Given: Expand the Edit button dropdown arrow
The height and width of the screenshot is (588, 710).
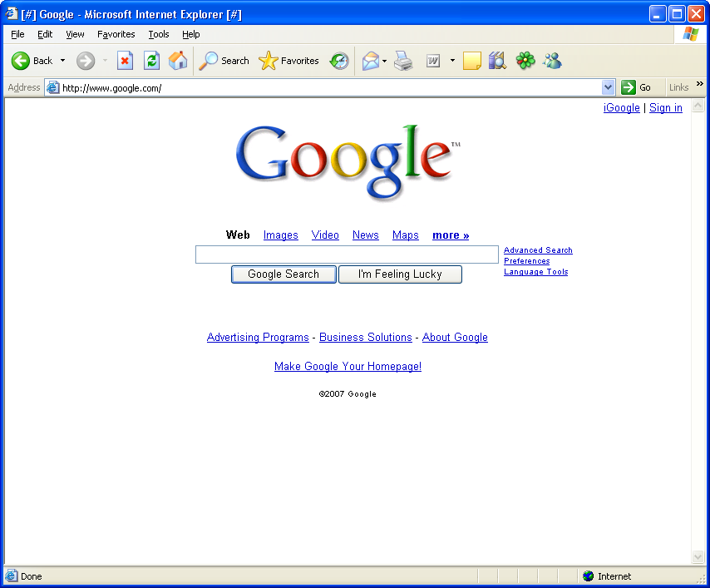Looking at the screenshot, I should pos(452,61).
